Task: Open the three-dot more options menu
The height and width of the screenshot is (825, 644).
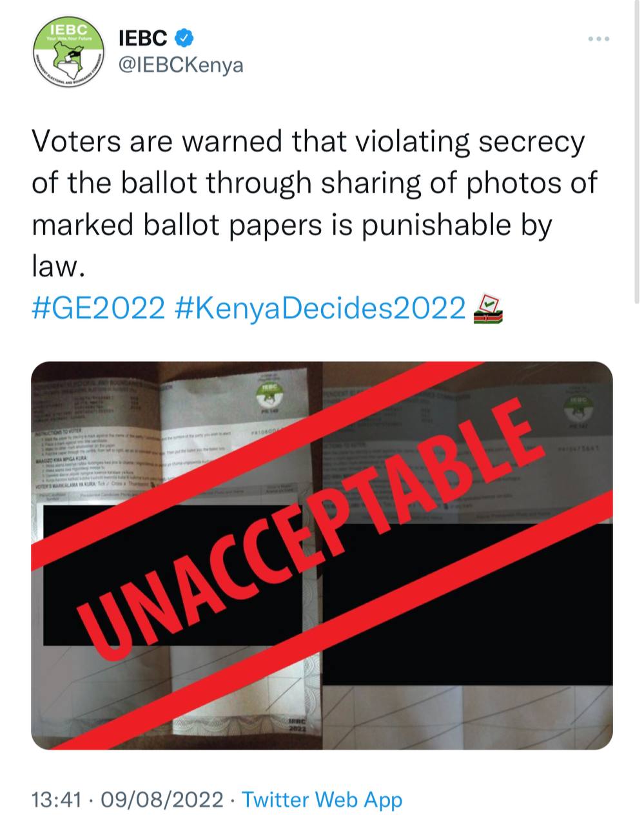Action: pos(598,40)
